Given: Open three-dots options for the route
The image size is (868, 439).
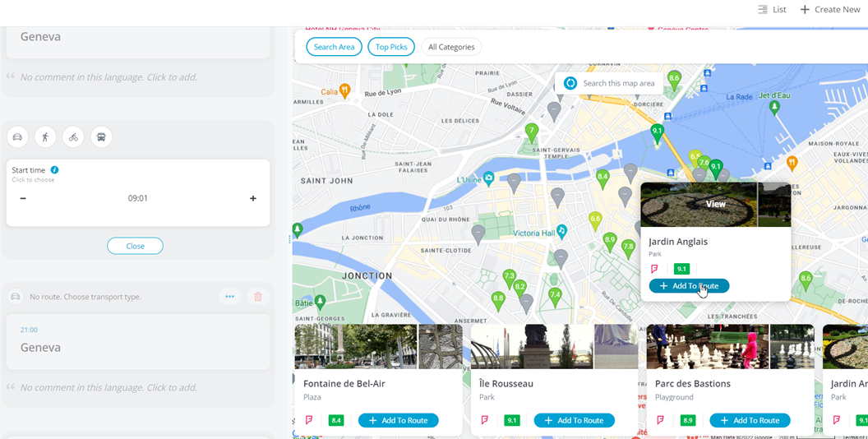Looking at the screenshot, I should (229, 297).
